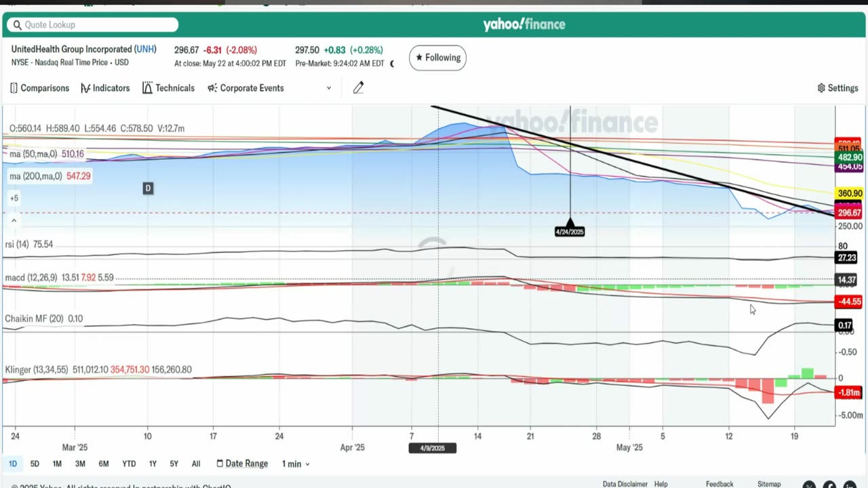Select the 1M range tab
The image size is (868, 488).
[x=57, y=464]
